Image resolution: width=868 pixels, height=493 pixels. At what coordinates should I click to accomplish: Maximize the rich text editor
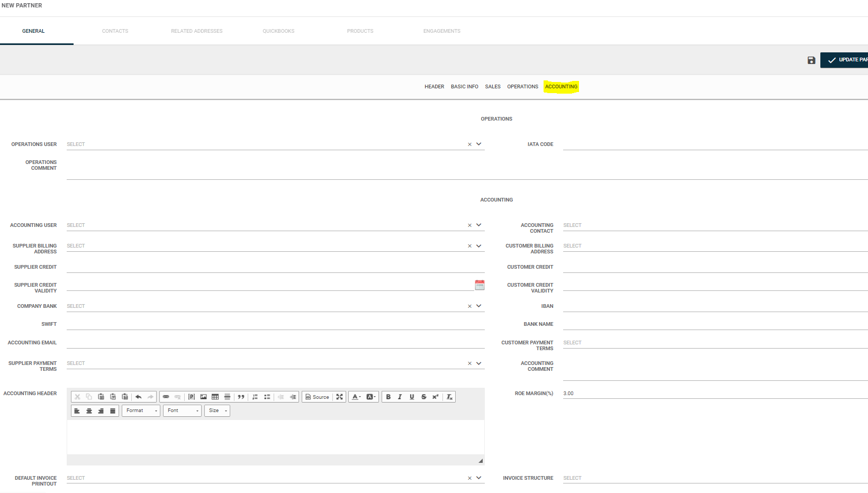point(339,397)
